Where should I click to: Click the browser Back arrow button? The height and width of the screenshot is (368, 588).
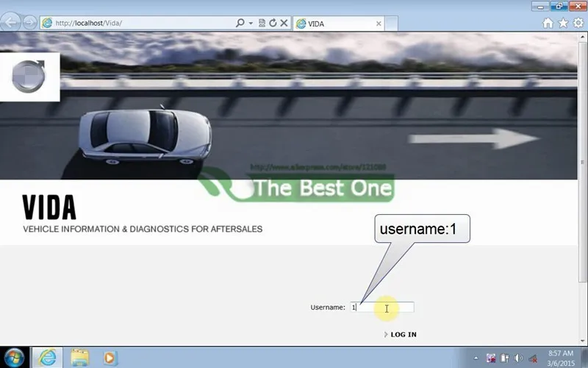pyautogui.click(x=10, y=23)
